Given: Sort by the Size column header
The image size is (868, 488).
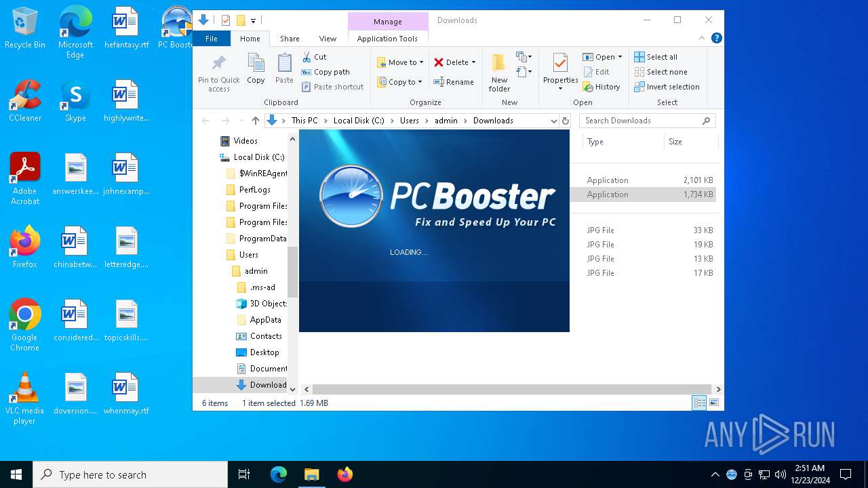Looking at the screenshot, I should pyautogui.click(x=690, y=142).
